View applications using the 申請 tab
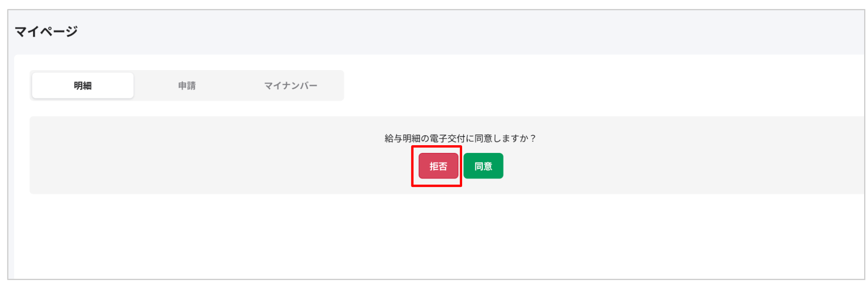 click(187, 85)
